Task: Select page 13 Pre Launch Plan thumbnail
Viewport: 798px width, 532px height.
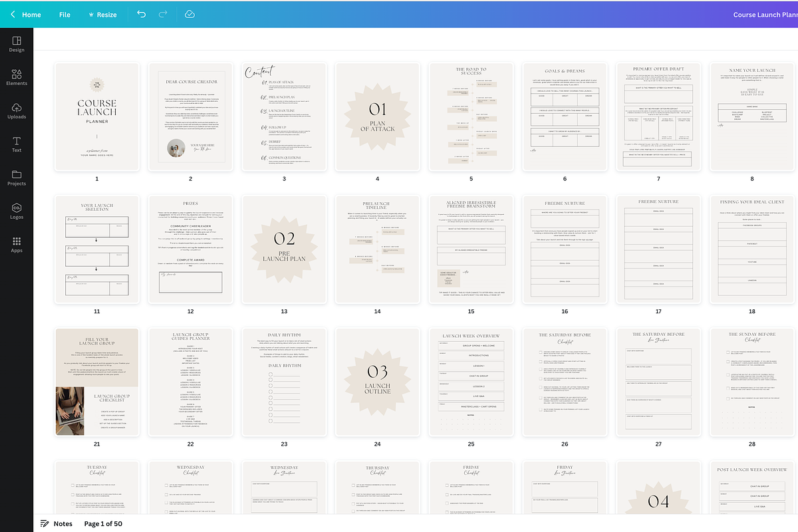Action: coord(284,249)
